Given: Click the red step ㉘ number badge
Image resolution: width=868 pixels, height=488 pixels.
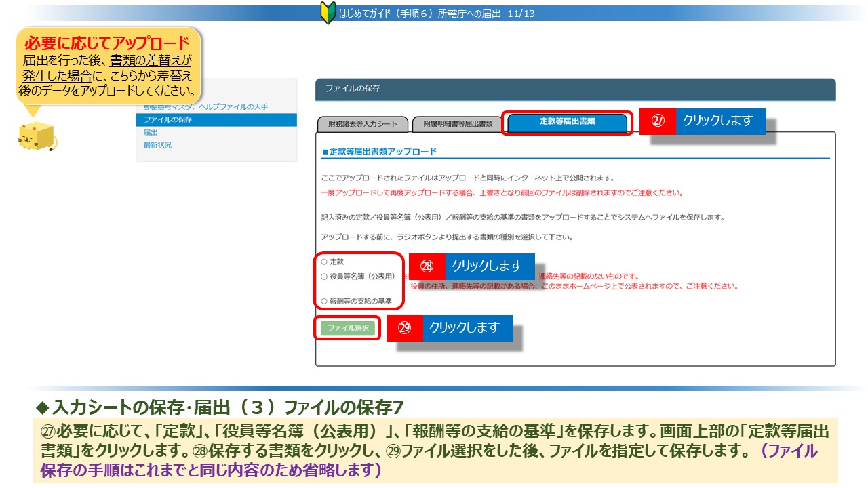Looking at the screenshot, I should click(x=427, y=266).
